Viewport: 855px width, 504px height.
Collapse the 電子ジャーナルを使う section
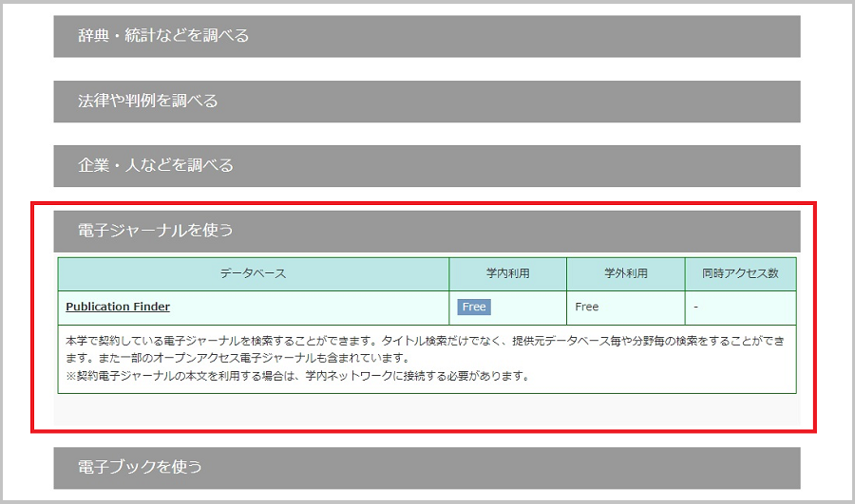click(427, 231)
